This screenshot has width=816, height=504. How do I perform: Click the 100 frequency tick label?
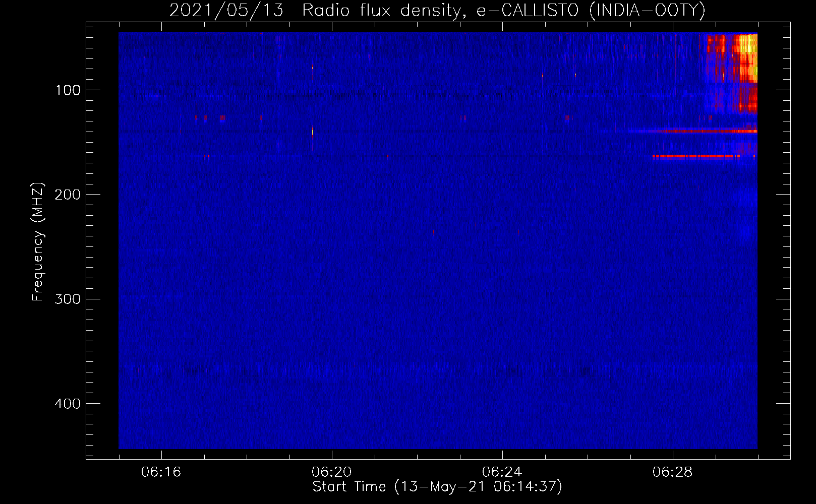click(x=68, y=90)
